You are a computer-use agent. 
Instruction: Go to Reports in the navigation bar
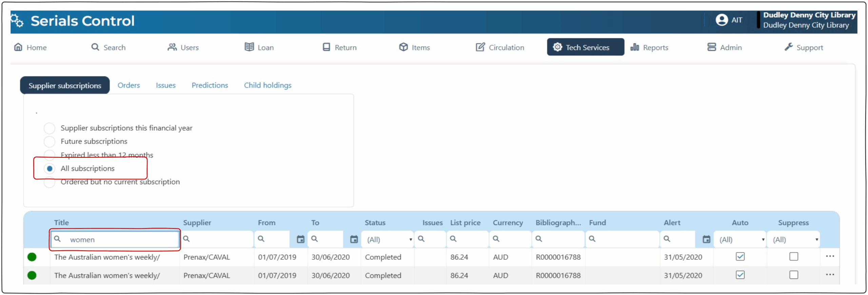coord(649,47)
